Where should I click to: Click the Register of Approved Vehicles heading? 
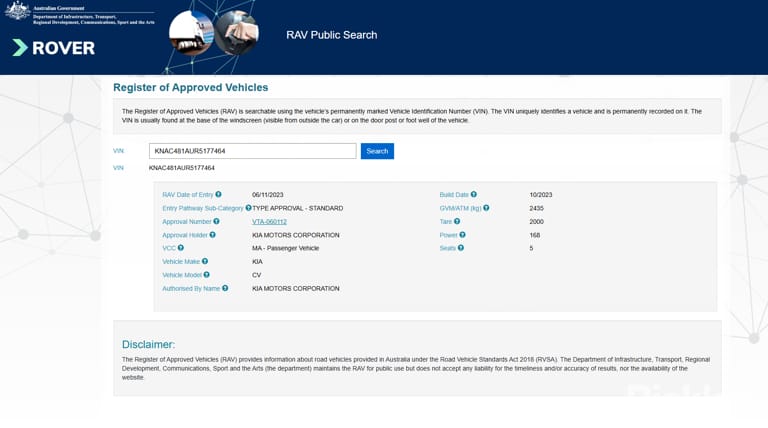pyautogui.click(x=191, y=87)
